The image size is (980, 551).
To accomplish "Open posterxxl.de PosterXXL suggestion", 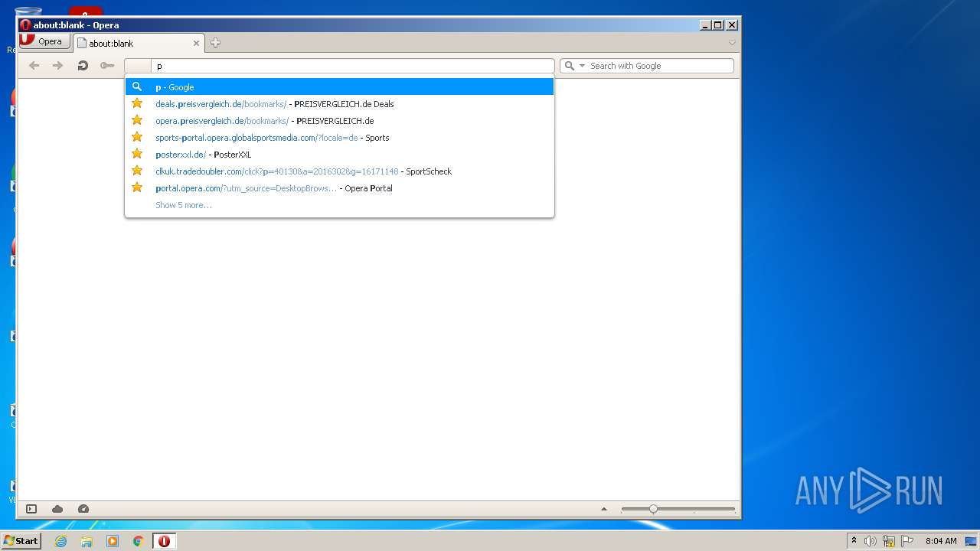I will (339, 155).
